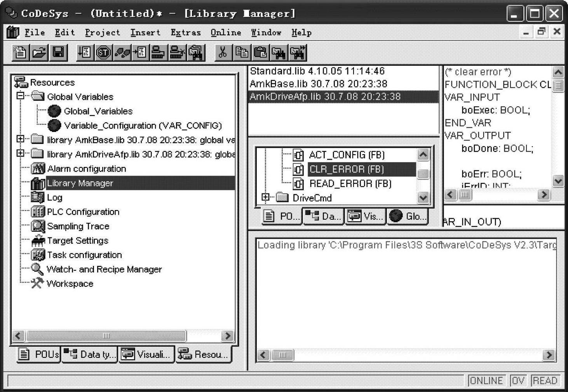Image resolution: width=568 pixels, height=392 pixels.
Task: Collapse the Global Variables folder
Action: coord(21,96)
